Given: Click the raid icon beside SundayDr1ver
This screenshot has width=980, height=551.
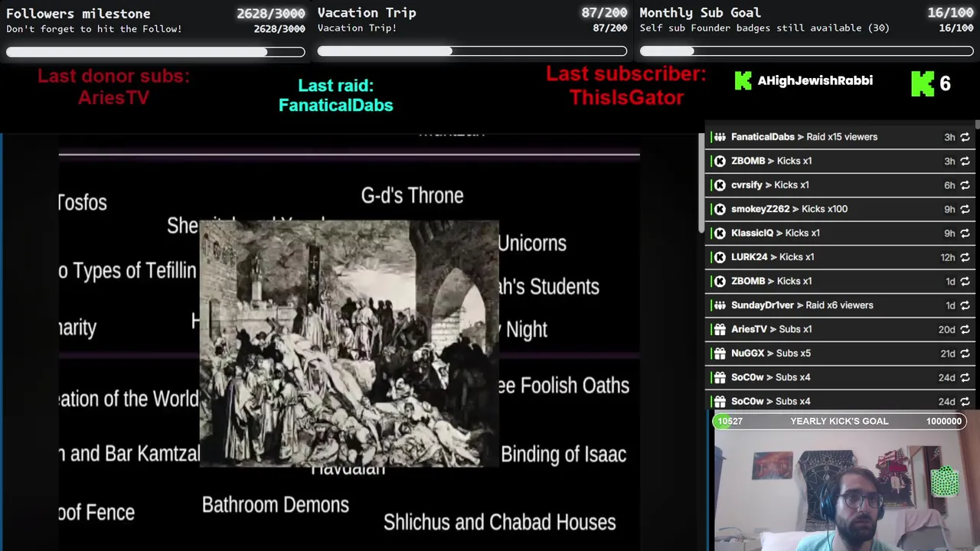Looking at the screenshot, I should (x=720, y=305).
